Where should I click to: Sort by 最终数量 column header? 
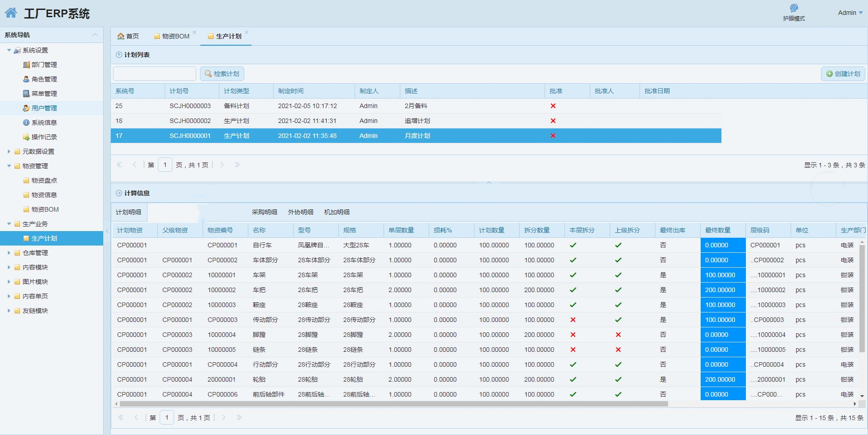pyautogui.click(x=723, y=230)
